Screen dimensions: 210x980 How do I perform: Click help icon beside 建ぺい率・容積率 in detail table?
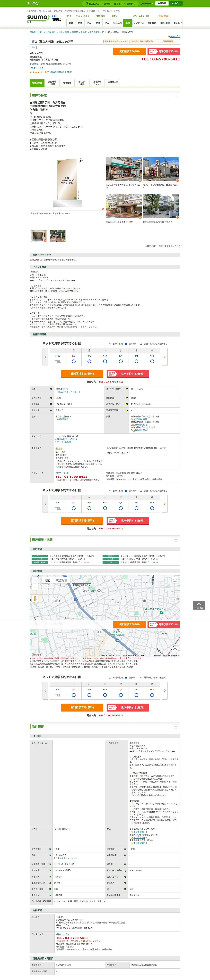click(x=127, y=389)
